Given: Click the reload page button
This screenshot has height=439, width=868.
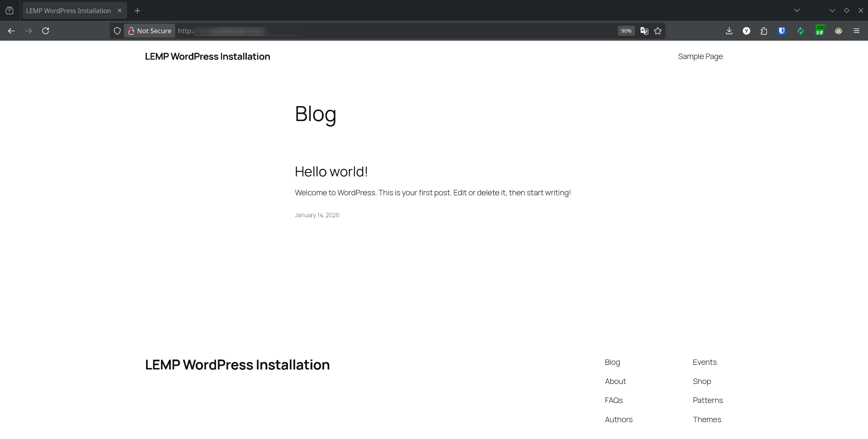Looking at the screenshot, I should (x=45, y=30).
